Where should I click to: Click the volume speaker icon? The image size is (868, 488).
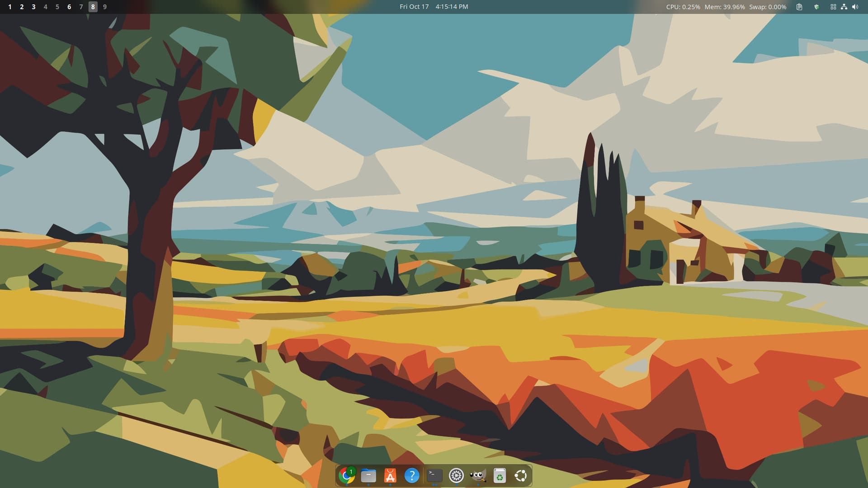coord(855,7)
